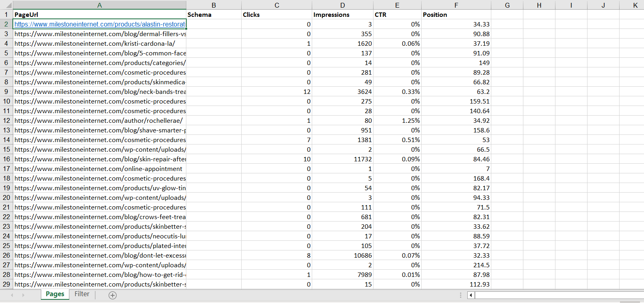Select row 9 header
The image size is (644, 303).
(x=6, y=92)
